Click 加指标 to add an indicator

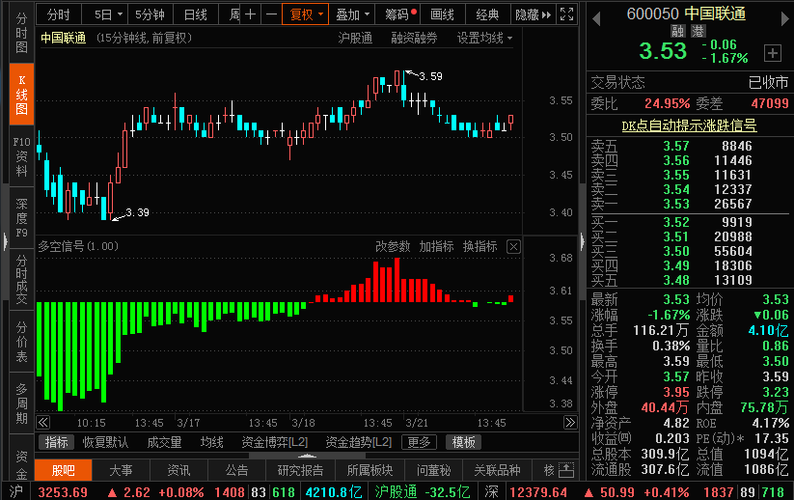pos(436,247)
